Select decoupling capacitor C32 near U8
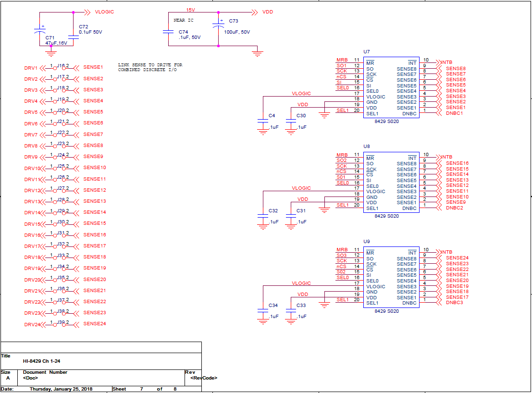The image size is (532, 393). tap(263, 215)
